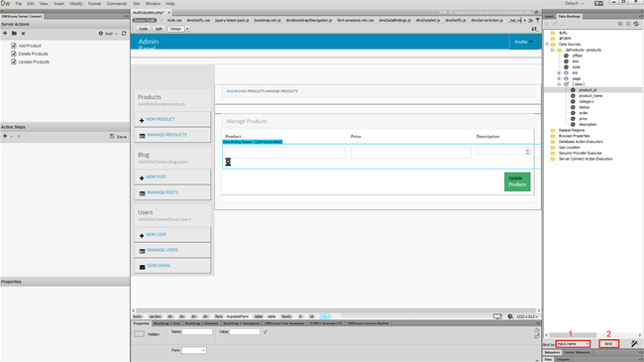Screen dimensions: 644x362
Task: Collapse the dsProducts - products node
Action: point(553,50)
